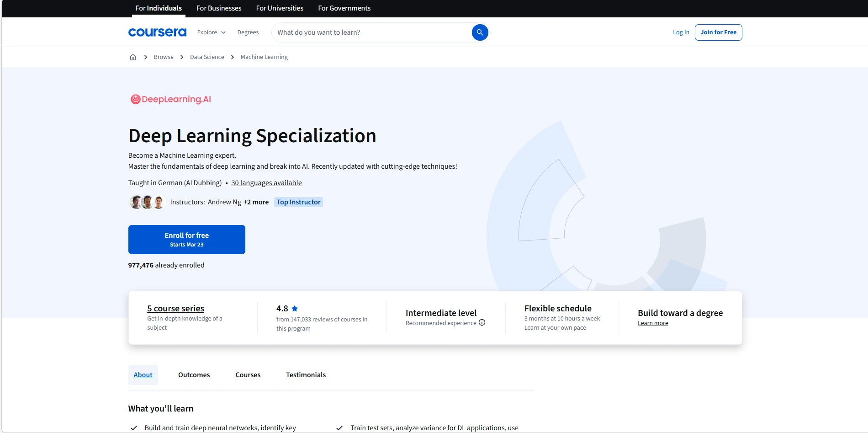Click the search magnifier icon
This screenshot has width=868, height=433.
480,32
